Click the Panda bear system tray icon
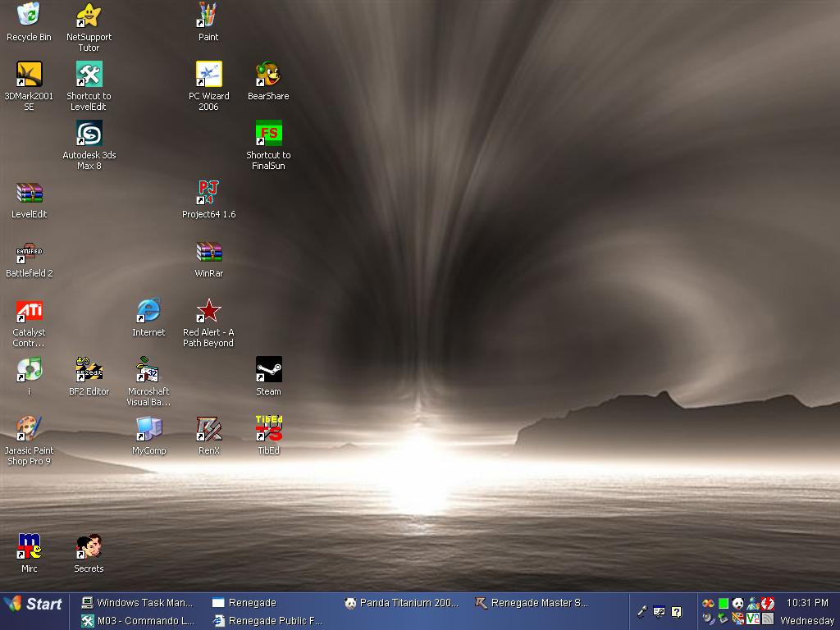The height and width of the screenshot is (630, 840). (737, 603)
